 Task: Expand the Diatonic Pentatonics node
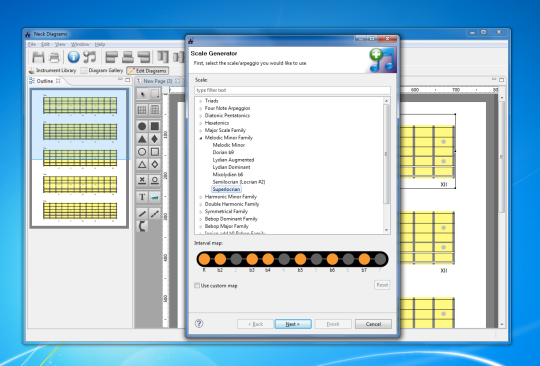point(200,116)
